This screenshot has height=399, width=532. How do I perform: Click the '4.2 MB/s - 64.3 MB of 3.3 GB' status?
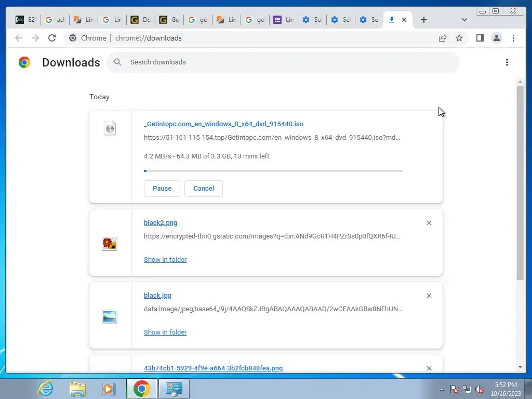coord(206,156)
